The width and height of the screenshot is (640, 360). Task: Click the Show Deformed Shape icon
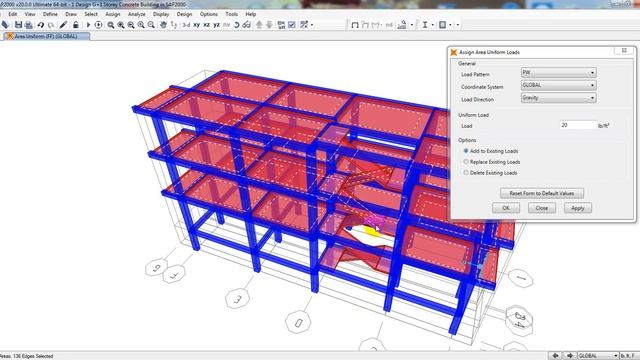(x=365, y=25)
